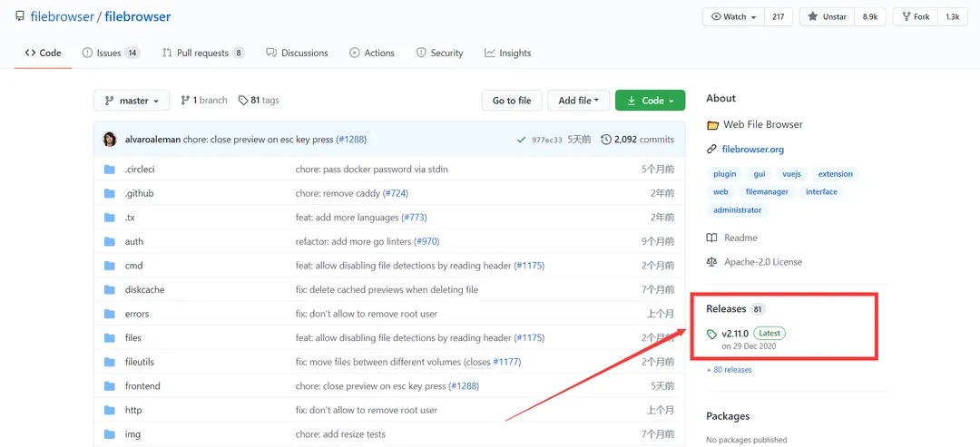This screenshot has height=447, width=980.
Task: Click alvaroaleman's avatar image
Action: [110, 140]
